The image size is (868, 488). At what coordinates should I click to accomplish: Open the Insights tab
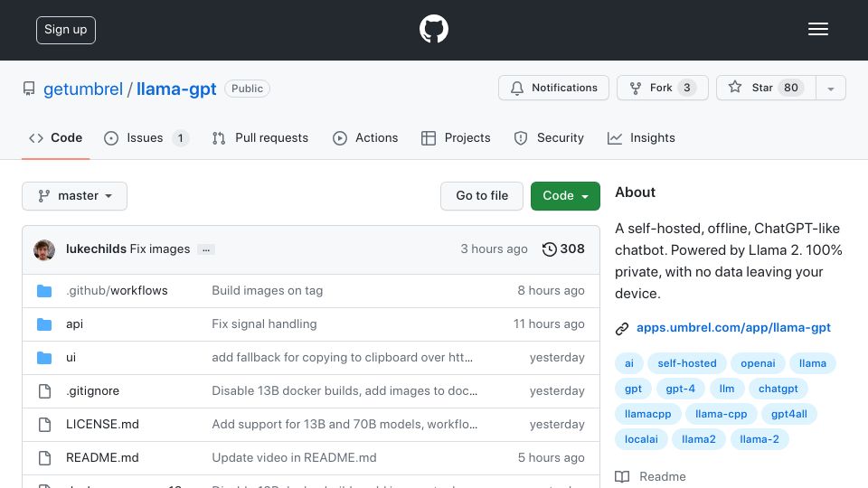pos(641,137)
